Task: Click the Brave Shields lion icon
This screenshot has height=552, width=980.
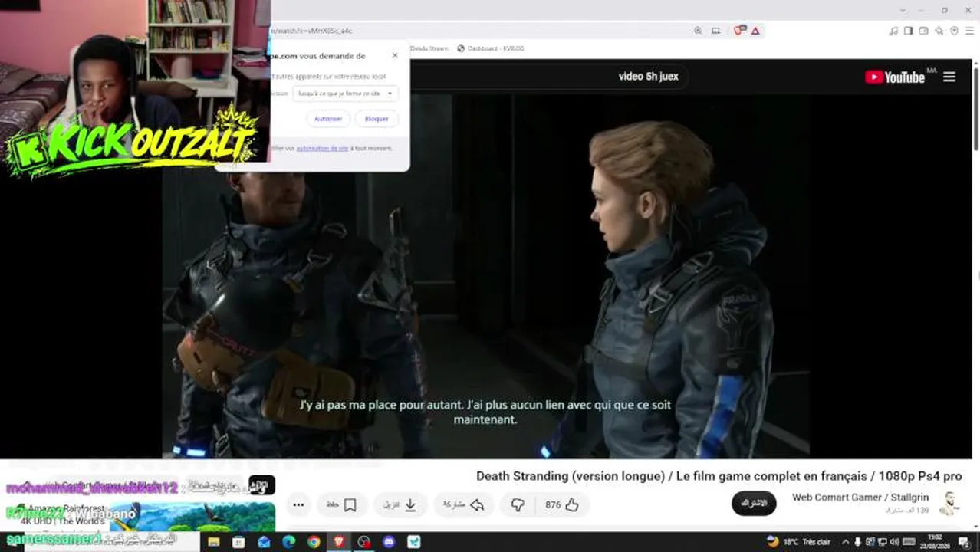Action: click(x=740, y=31)
